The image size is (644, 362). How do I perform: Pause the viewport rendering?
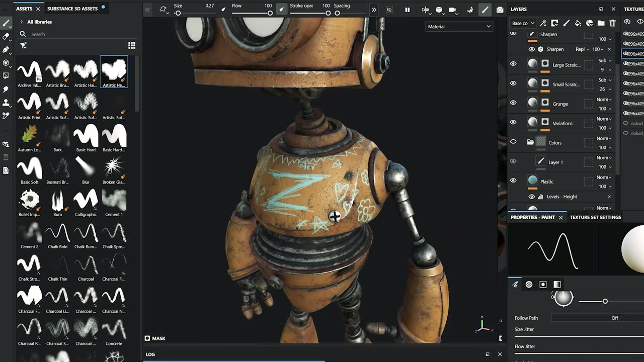(x=408, y=10)
